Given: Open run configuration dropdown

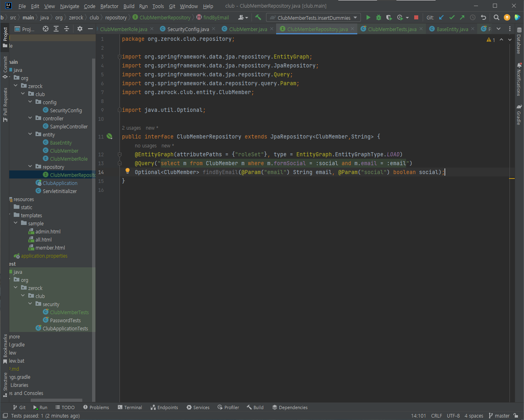Looking at the screenshot, I should point(313,17).
